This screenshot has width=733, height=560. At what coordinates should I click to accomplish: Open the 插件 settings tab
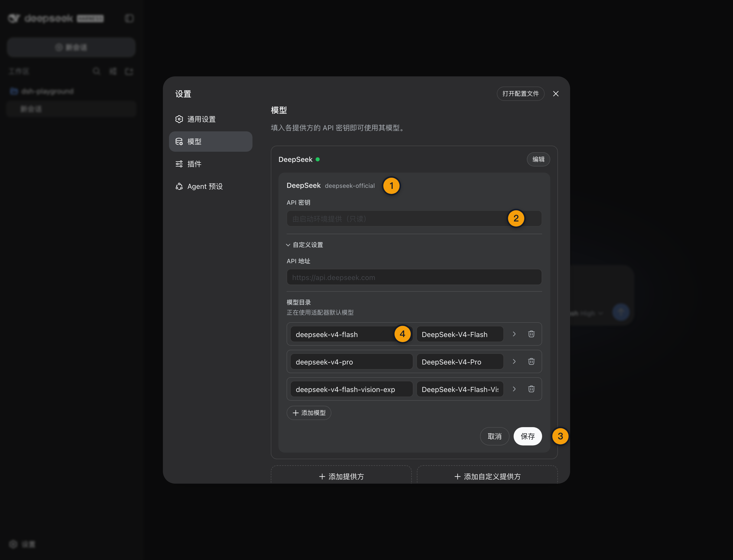(x=211, y=164)
